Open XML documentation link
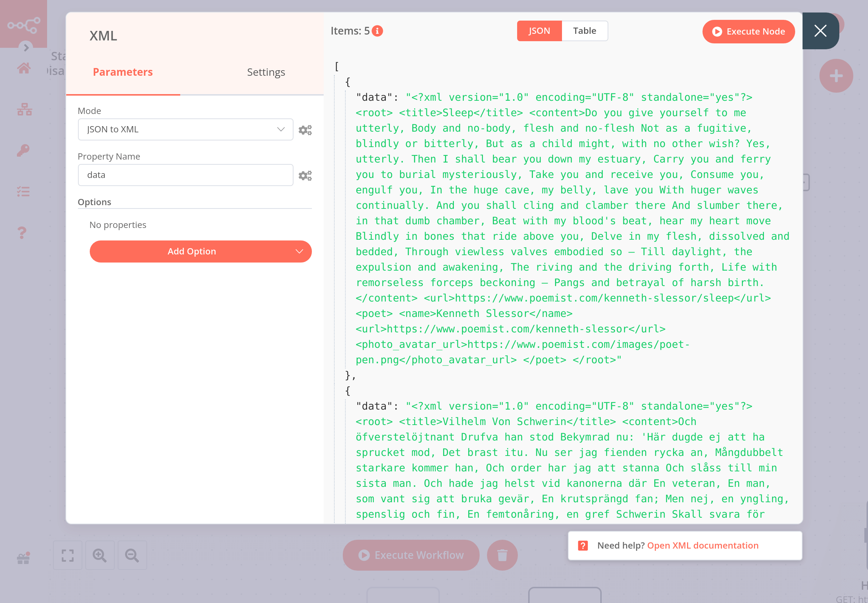 [x=702, y=546]
